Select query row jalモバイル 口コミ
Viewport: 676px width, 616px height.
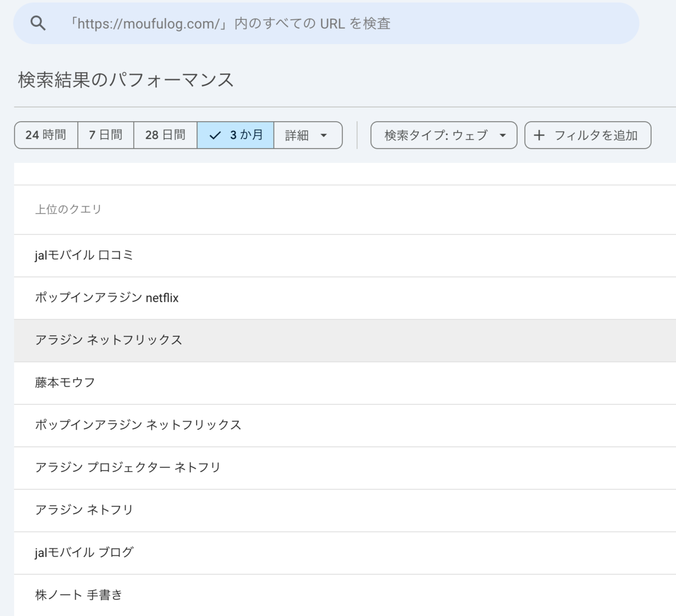click(x=345, y=256)
